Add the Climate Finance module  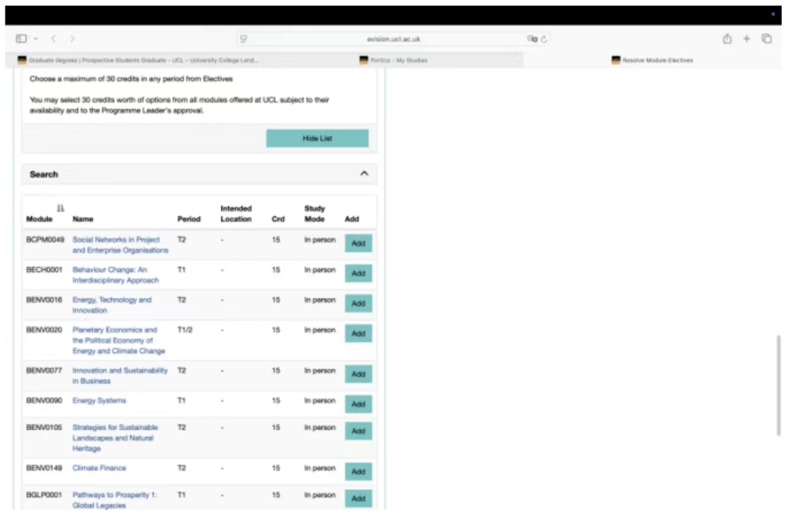(358, 471)
